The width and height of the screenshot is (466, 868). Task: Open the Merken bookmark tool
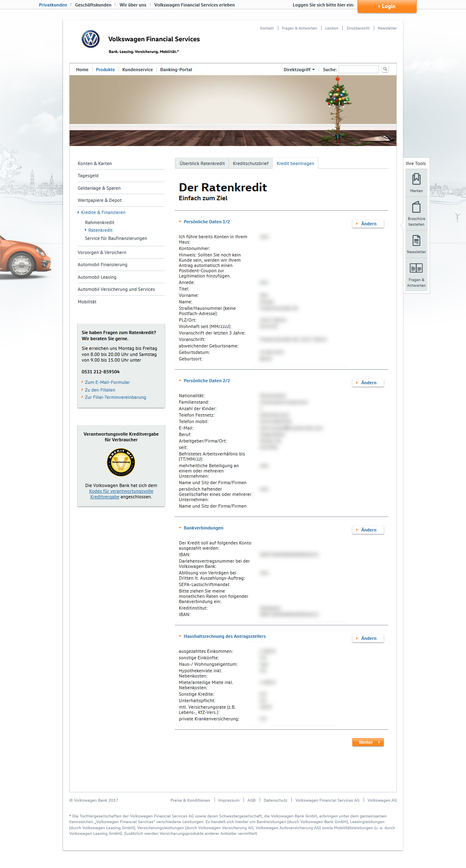point(416,183)
